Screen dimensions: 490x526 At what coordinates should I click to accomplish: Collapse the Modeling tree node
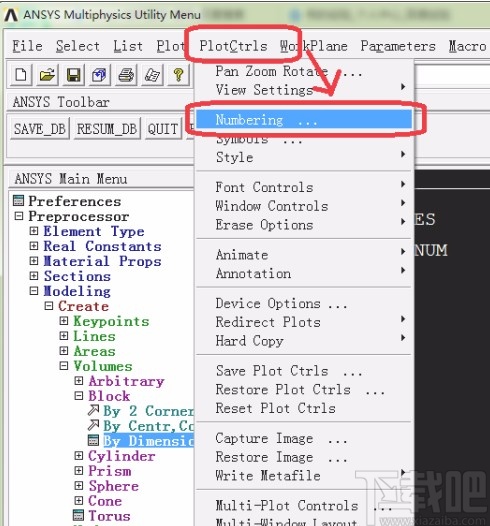(x=34, y=291)
